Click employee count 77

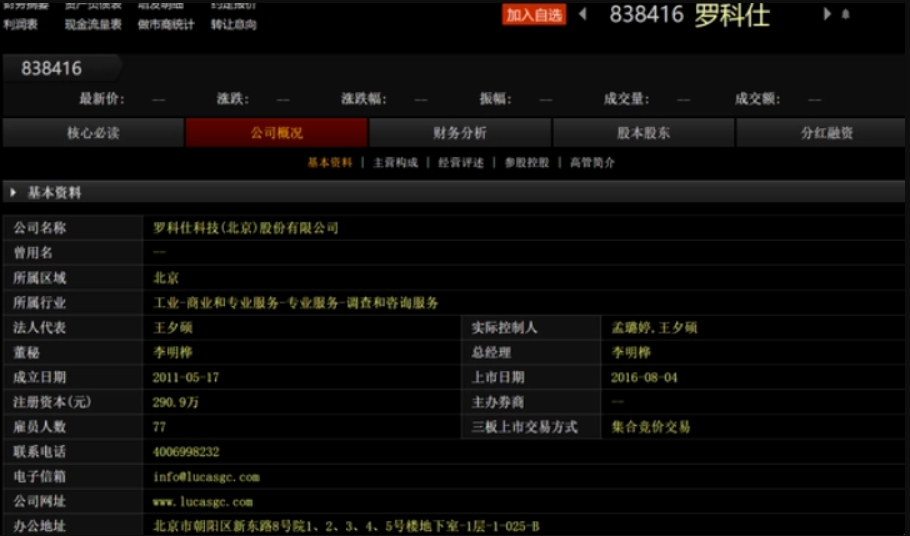[x=159, y=427]
